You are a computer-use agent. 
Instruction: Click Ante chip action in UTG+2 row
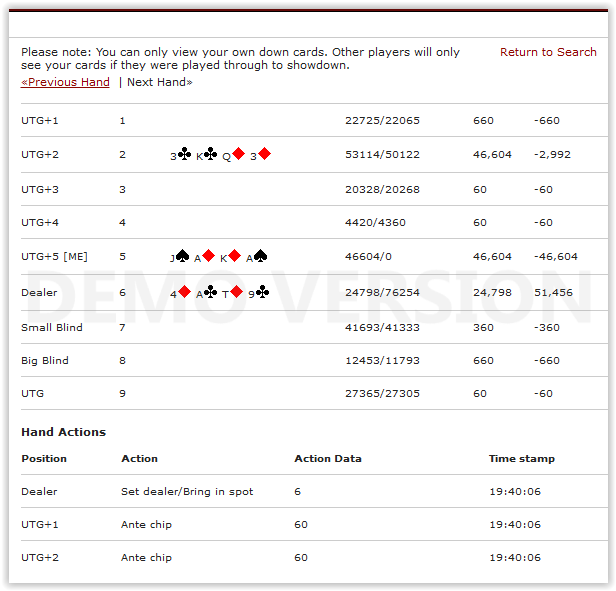pyautogui.click(x=146, y=558)
